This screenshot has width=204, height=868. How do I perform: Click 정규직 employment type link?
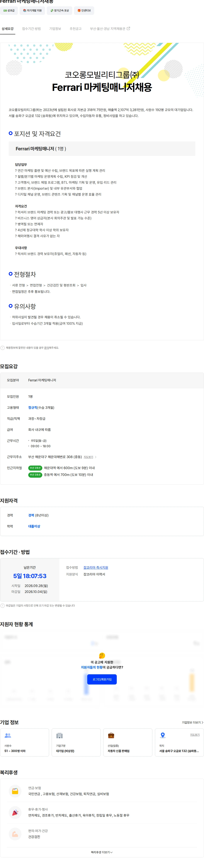pos(33,408)
